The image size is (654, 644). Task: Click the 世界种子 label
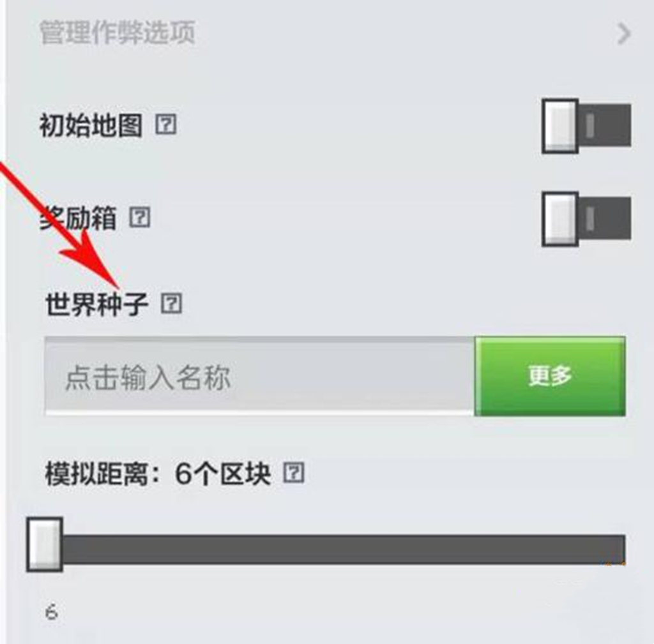[97, 303]
